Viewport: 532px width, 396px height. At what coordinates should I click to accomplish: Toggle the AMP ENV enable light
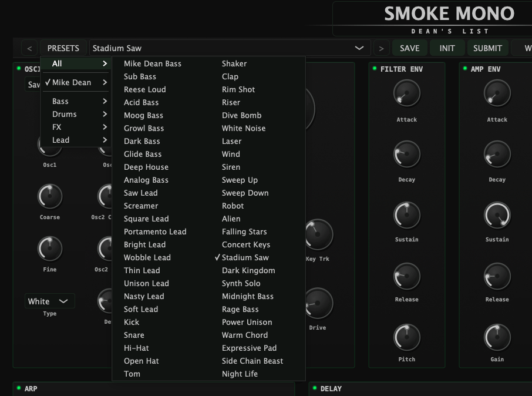(464, 69)
